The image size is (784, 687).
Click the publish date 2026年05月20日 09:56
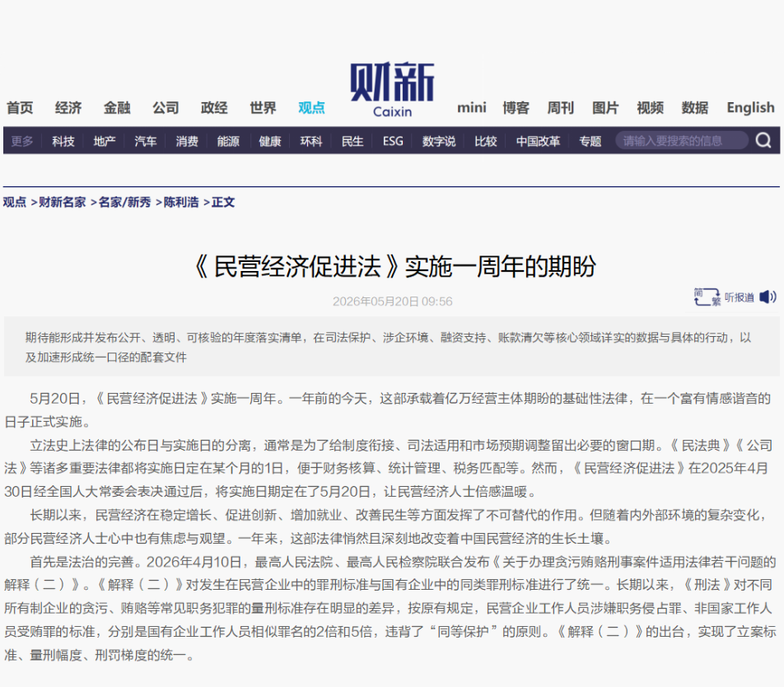pos(393,301)
